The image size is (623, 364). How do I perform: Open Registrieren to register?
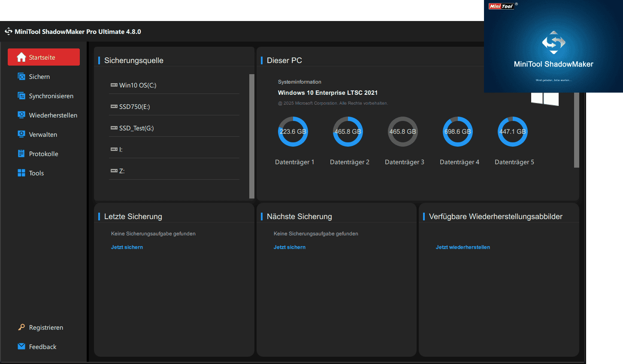click(x=44, y=327)
